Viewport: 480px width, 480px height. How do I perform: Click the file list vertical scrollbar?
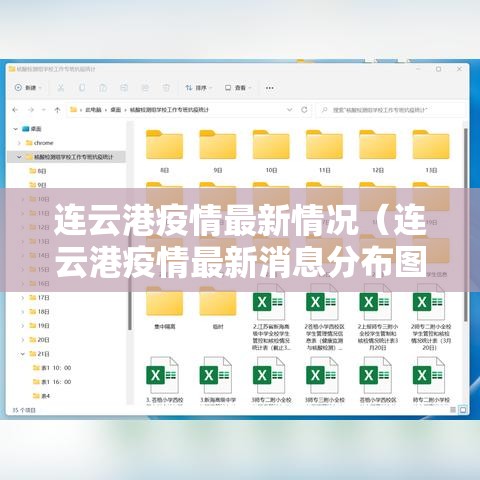tap(466, 225)
